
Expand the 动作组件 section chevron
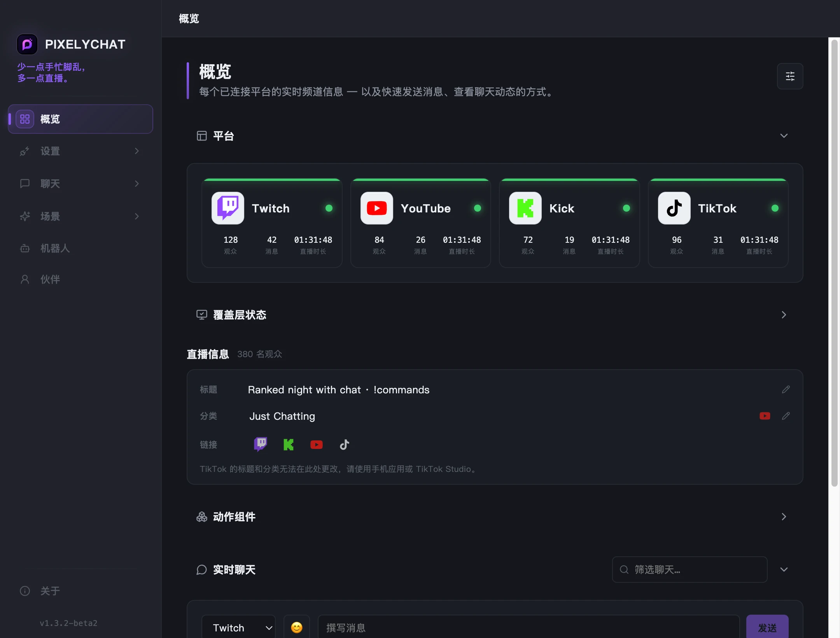784,517
